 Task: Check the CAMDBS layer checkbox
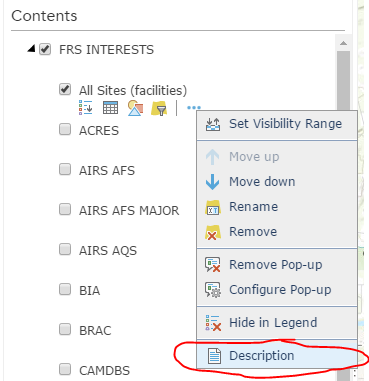tap(65, 369)
